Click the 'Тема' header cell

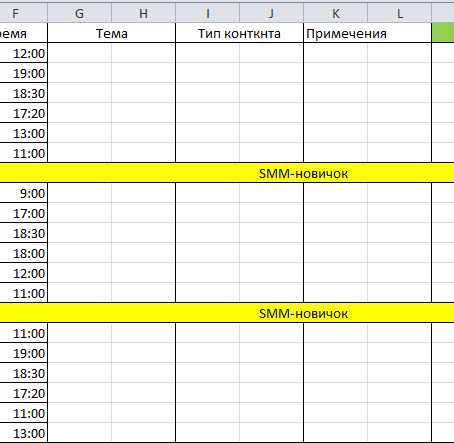111,33
